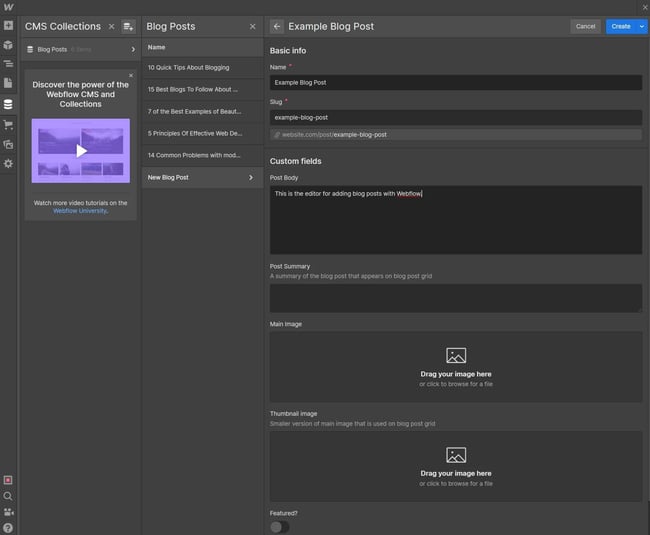Viewport: 650px width, 535px height.
Task: Click the new collection icon
Action: tap(128, 27)
